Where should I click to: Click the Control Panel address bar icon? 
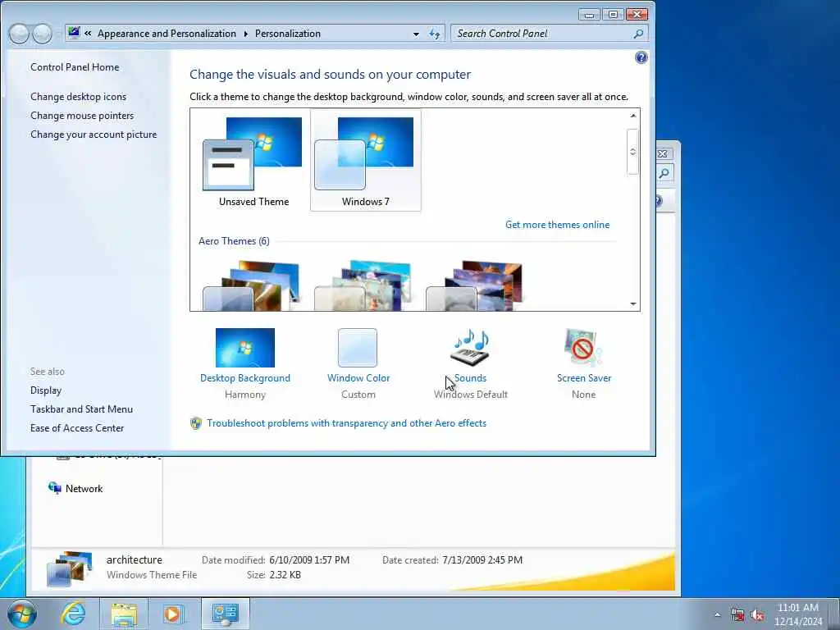pos(74,33)
